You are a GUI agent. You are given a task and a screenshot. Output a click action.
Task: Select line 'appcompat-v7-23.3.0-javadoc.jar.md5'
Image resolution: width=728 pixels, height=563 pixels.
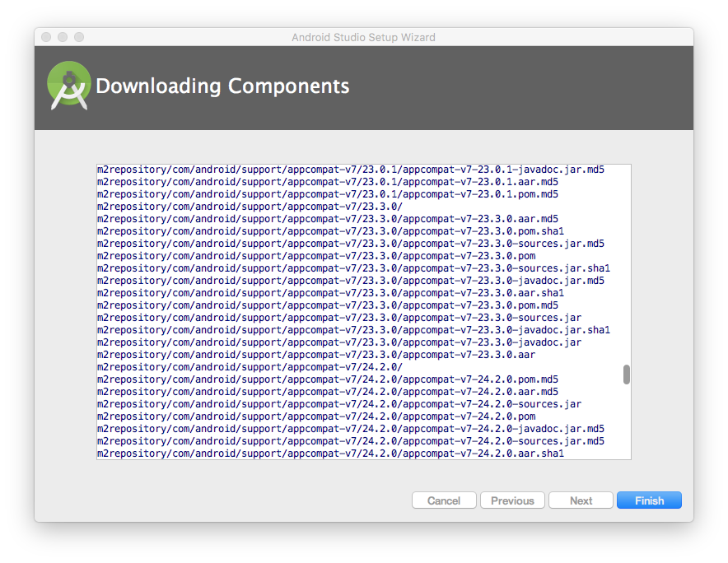point(351,281)
